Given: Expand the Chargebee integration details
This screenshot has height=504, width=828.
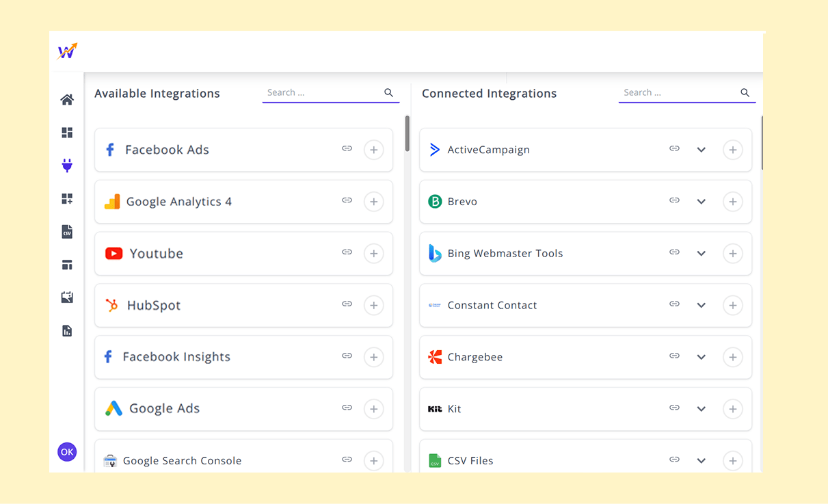Looking at the screenshot, I should [701, 357].
